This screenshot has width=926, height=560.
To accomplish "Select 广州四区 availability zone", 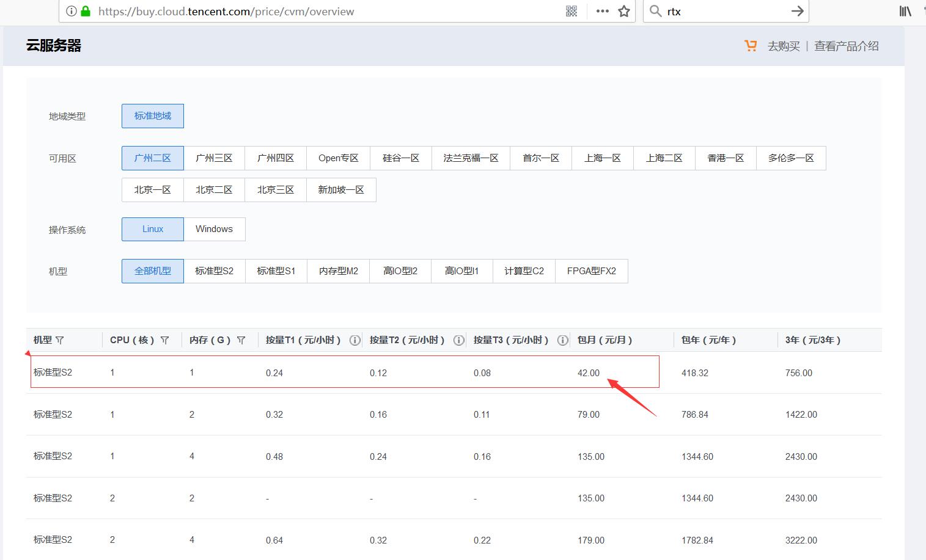I will coord(276,158).
